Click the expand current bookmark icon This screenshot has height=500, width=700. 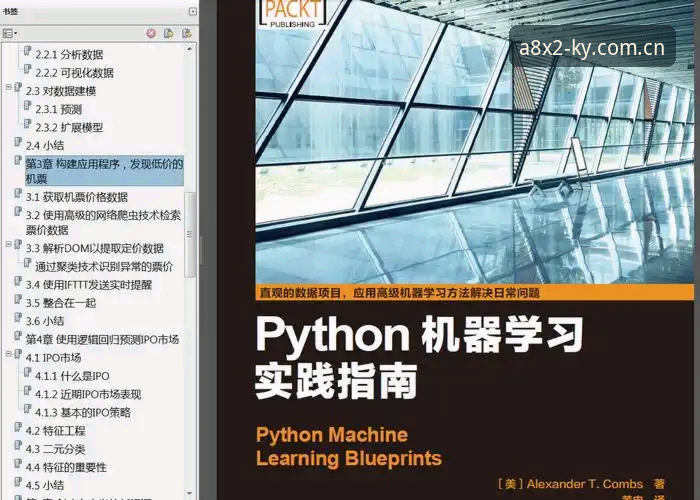[187, 33]
